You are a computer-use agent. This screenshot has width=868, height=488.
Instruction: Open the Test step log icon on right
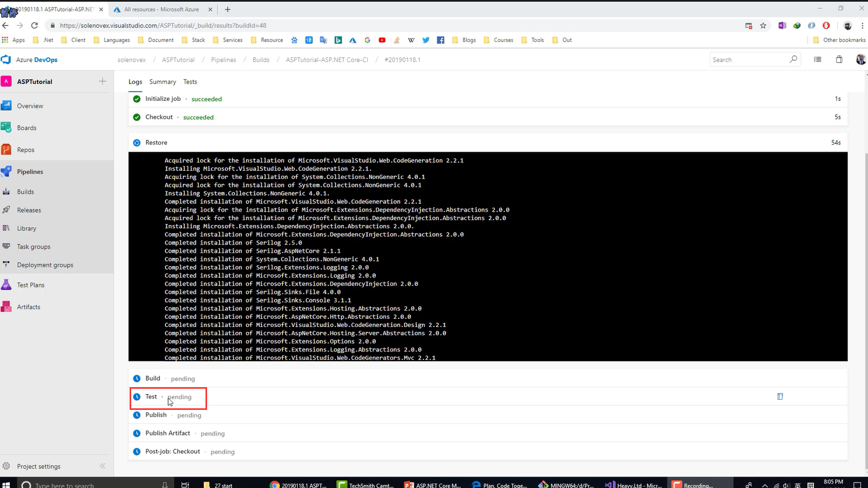point(780,396)
